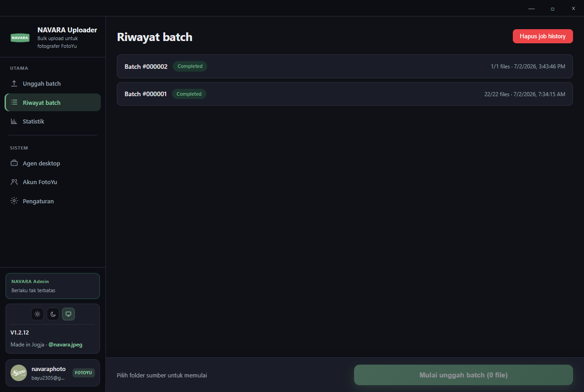The width and height of the screenshot is (584, 392).
Task: Open the Batch #000001 row
Action: pos(344,94)
